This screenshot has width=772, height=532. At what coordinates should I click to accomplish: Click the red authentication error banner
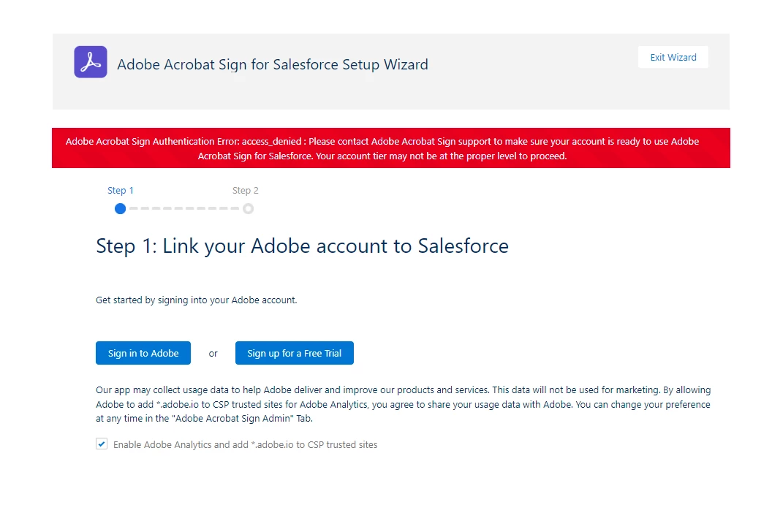(391, 148)
